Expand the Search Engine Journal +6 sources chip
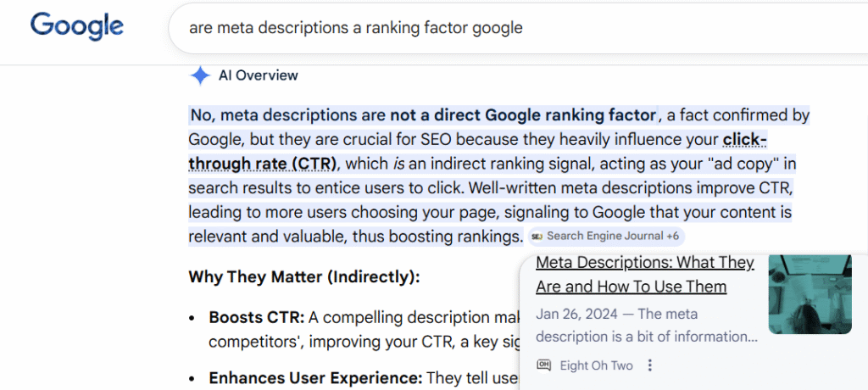Image resolution: width=868 pixels, height=390 pixels. pos(605,237)
